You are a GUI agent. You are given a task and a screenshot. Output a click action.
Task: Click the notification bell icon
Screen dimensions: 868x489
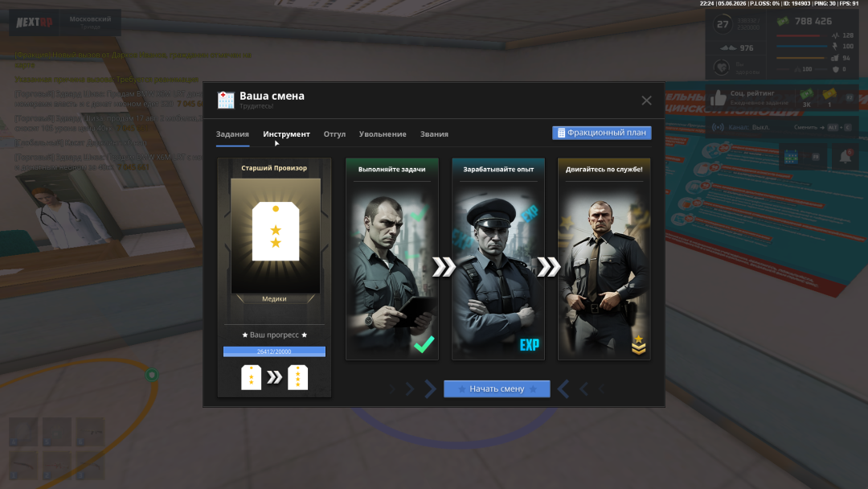[845, 157]
